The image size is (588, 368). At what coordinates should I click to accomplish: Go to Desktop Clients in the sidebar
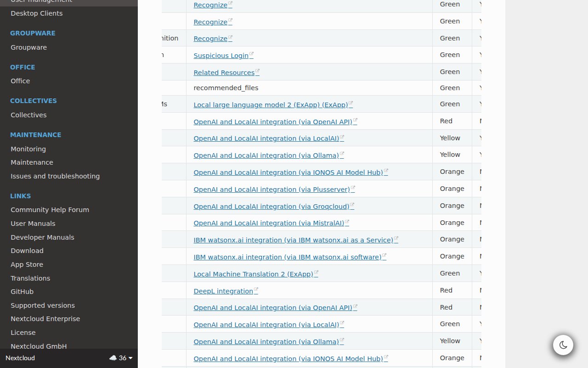[x=37, y=13]
